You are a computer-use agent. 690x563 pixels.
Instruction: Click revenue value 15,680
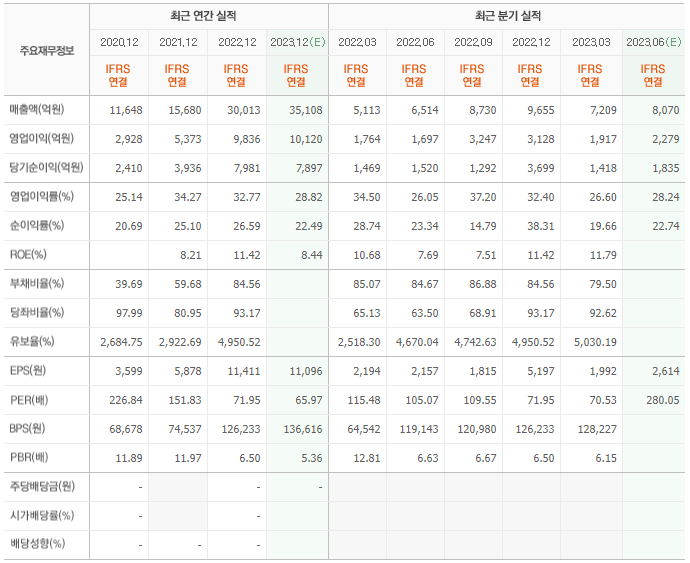click(185, 110)
